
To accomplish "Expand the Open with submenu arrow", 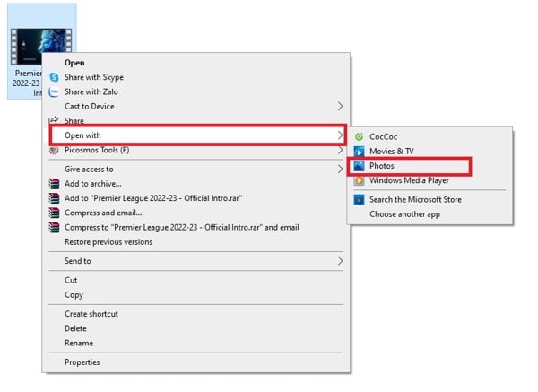I will pyautogui.click(x=340, y=135).
